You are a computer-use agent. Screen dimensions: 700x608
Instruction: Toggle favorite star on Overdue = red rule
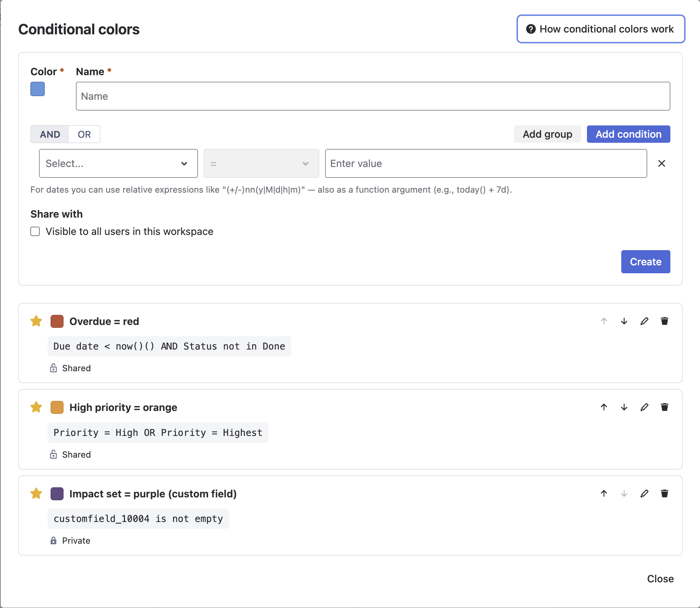pyautogui.click(x=36, y=321)
